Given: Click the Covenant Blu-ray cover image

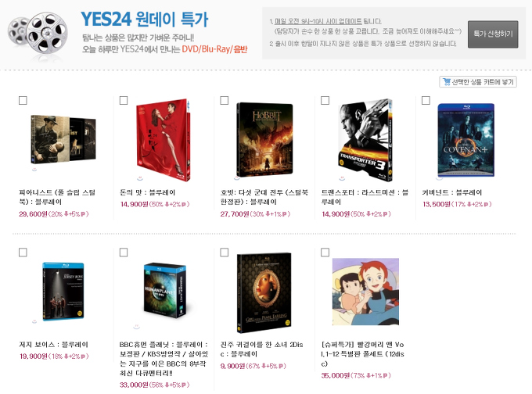Looking at the screenshot, I should pos(465,140).
